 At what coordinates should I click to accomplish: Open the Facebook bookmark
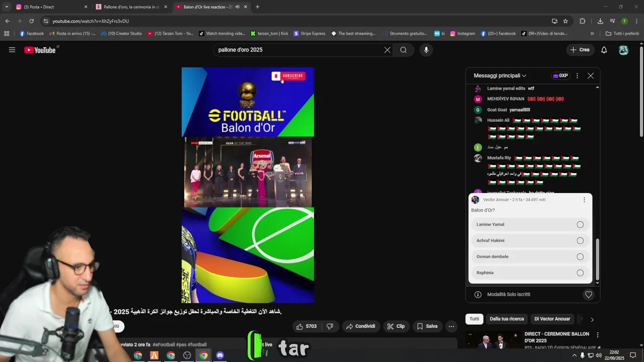click(x=31, y=34)
